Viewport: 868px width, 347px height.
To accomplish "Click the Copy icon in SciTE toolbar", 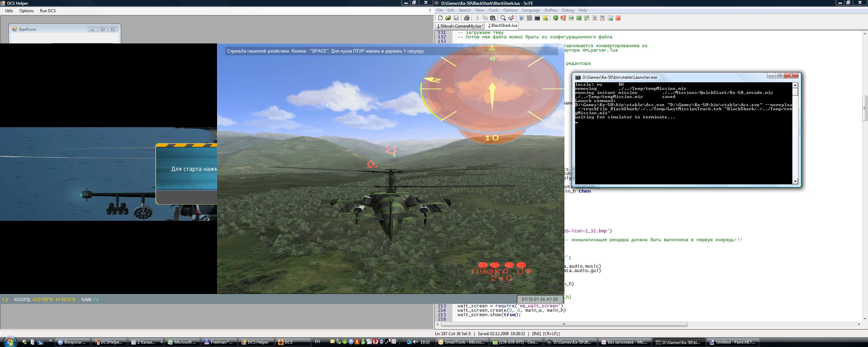I will click(x=485, y=18).
